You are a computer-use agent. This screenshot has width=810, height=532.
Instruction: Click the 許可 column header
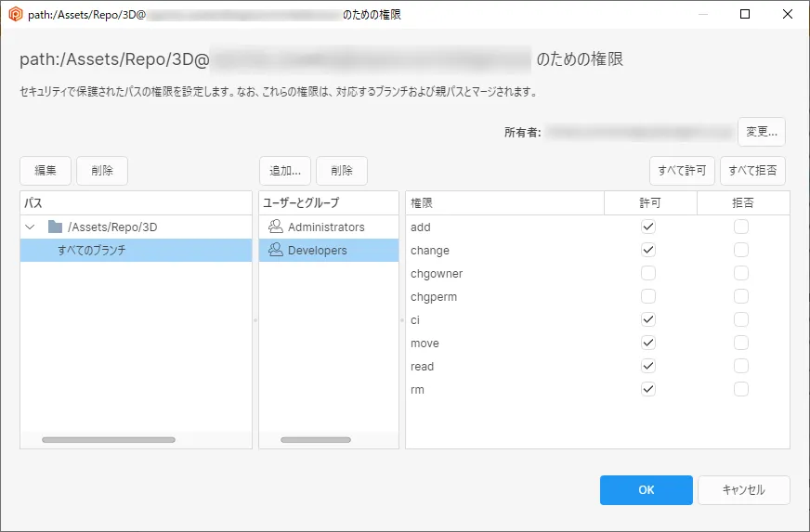click(x=650, y=203)
